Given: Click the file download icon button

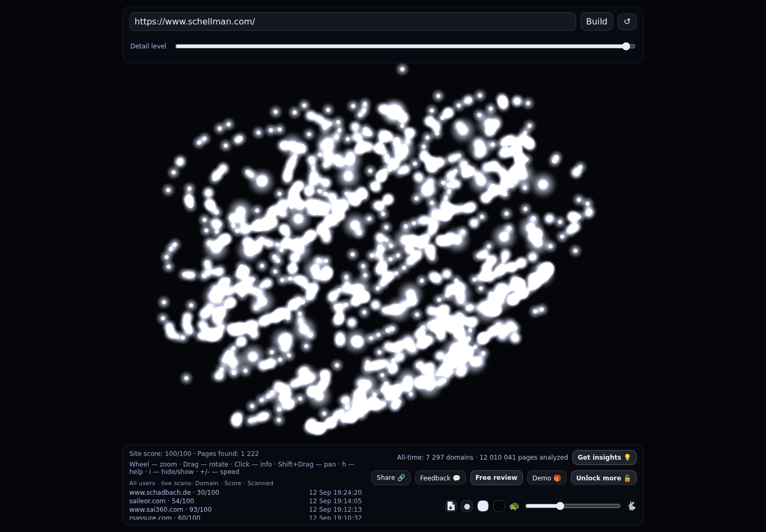Looking at the screenshot, I should [x=451, y=506].
